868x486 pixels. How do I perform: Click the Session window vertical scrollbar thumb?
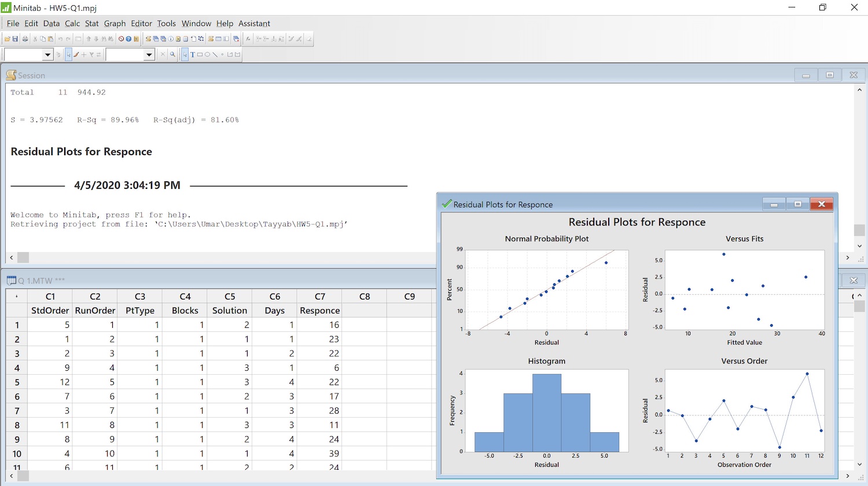tap(859, 230)
